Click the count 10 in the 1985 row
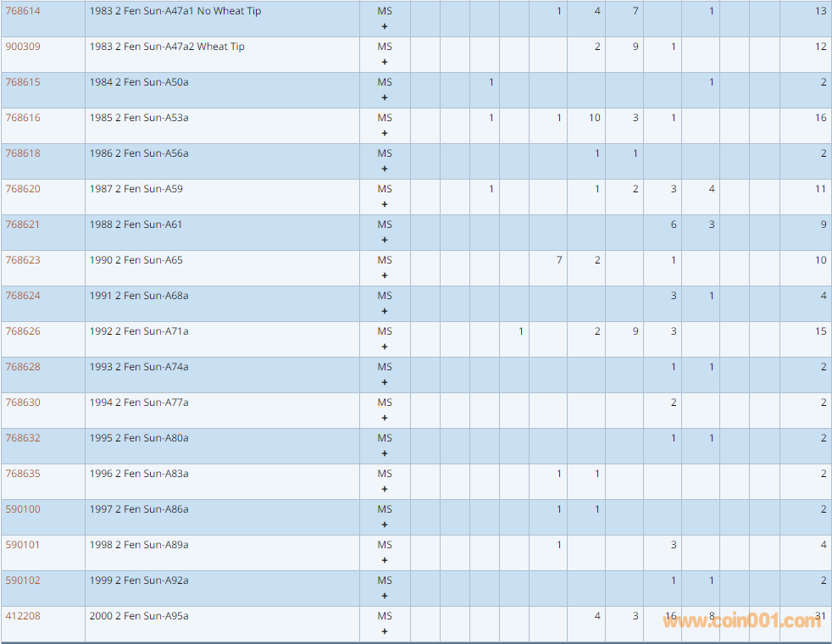Screen dimensions: 832x644 point(595,118)
